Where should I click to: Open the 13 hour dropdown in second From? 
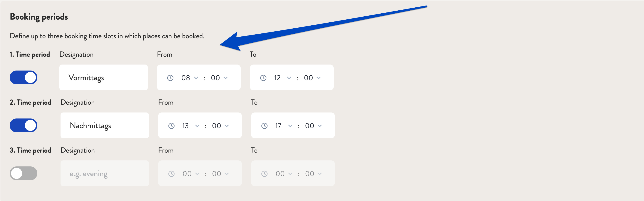[191, 126]
